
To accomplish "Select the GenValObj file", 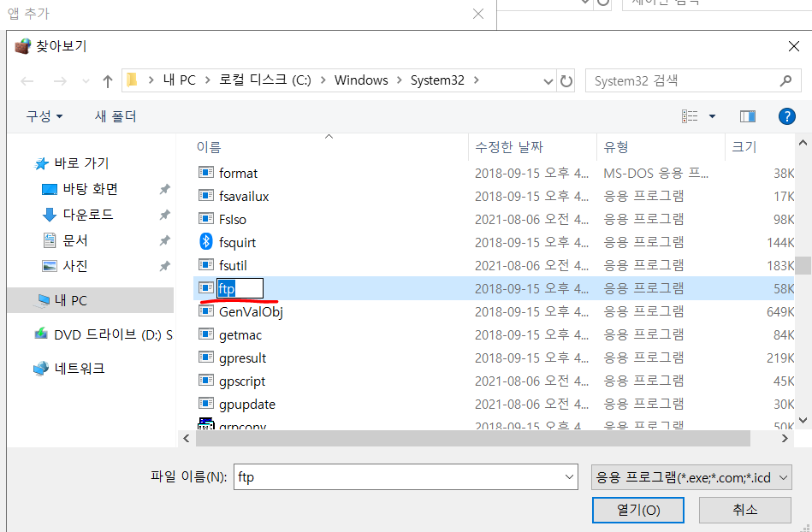I will pyautogui.click(x=251, y=311).
